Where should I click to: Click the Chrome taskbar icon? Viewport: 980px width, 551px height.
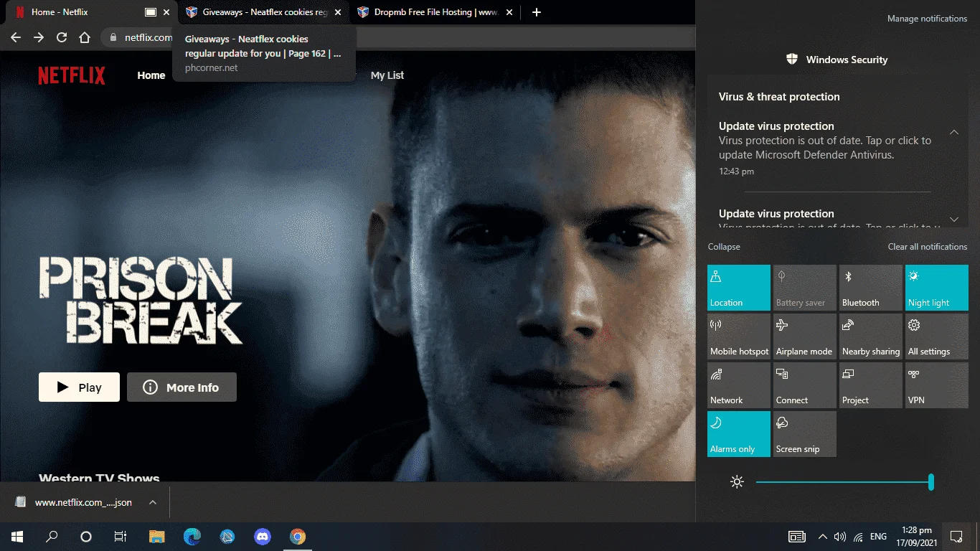(x=298, y=537)
